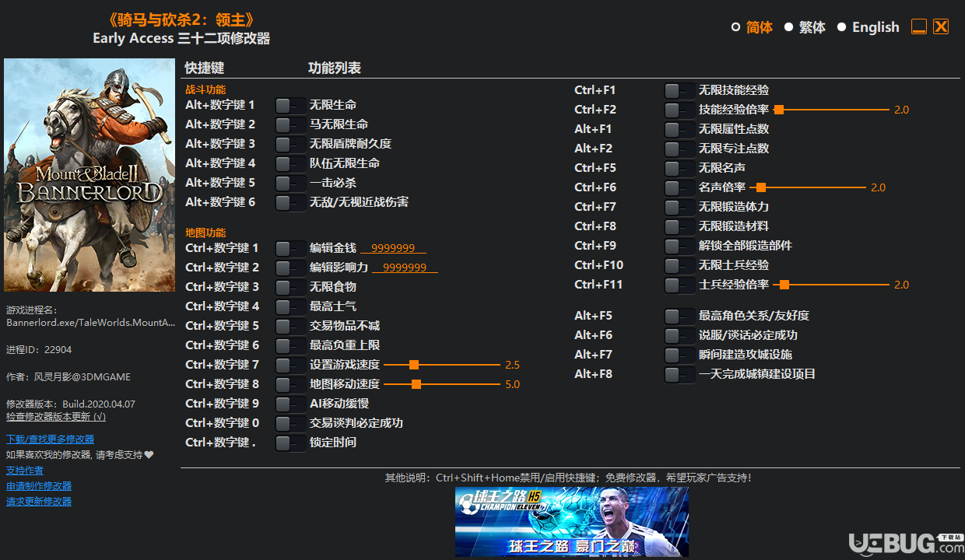Turn on 瞬间建造攻城设施
Viewport: 965px width, 560px height.
click(x=679, y=355)
